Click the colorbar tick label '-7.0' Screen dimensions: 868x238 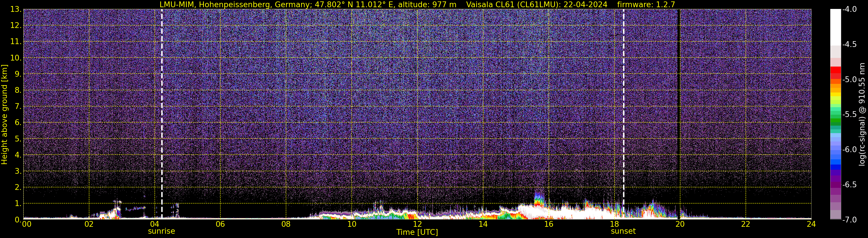849,220
